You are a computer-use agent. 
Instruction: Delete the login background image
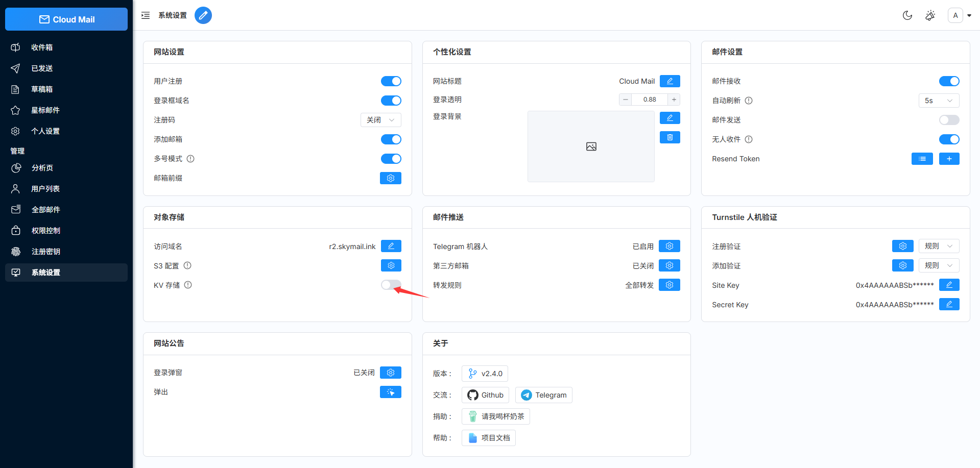[x=670, y=137]
